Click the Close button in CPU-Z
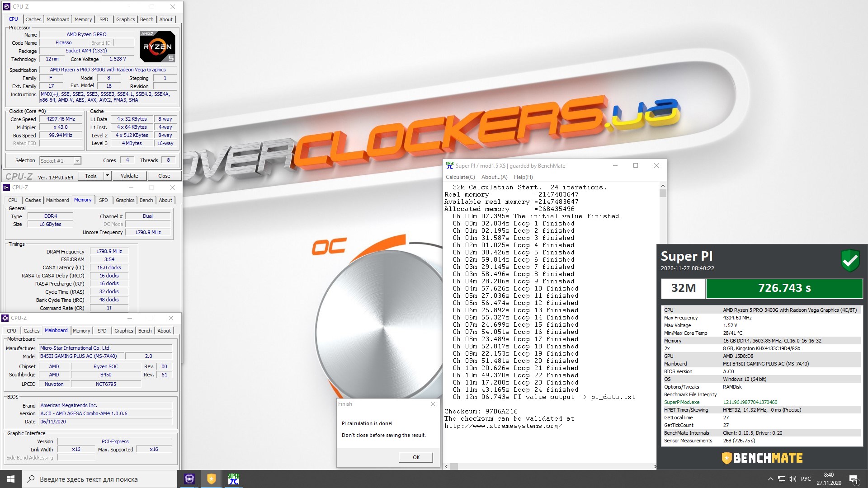 point(164,176)
